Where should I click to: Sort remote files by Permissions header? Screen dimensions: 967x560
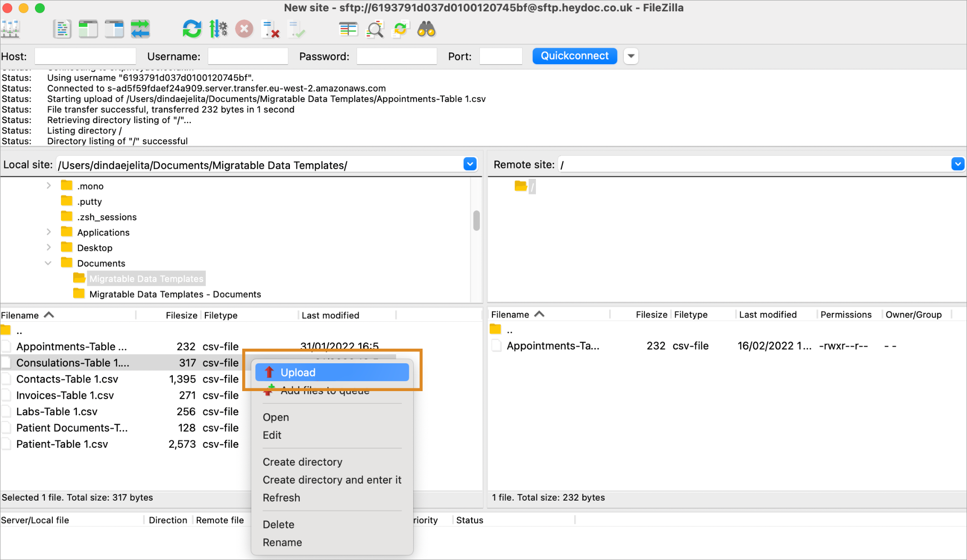(x=846, y=315)
